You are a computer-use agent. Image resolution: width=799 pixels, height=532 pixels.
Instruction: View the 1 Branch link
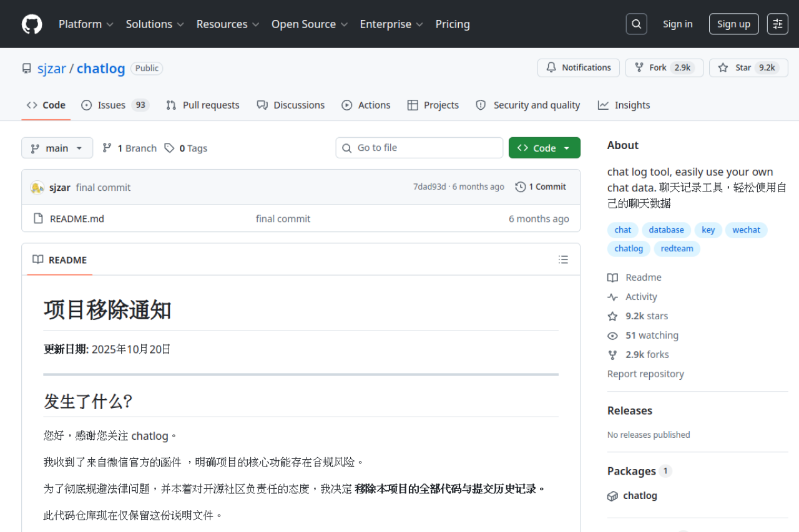(130, 148)
